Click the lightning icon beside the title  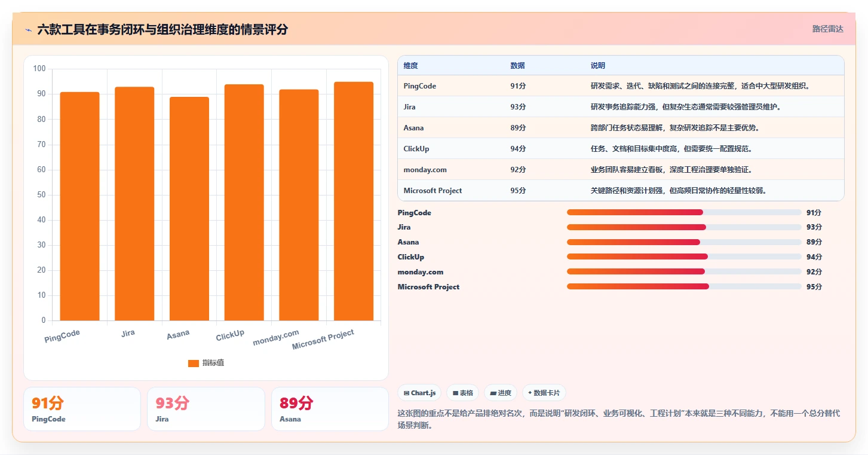pyautogui.click(x=29, y=29)
